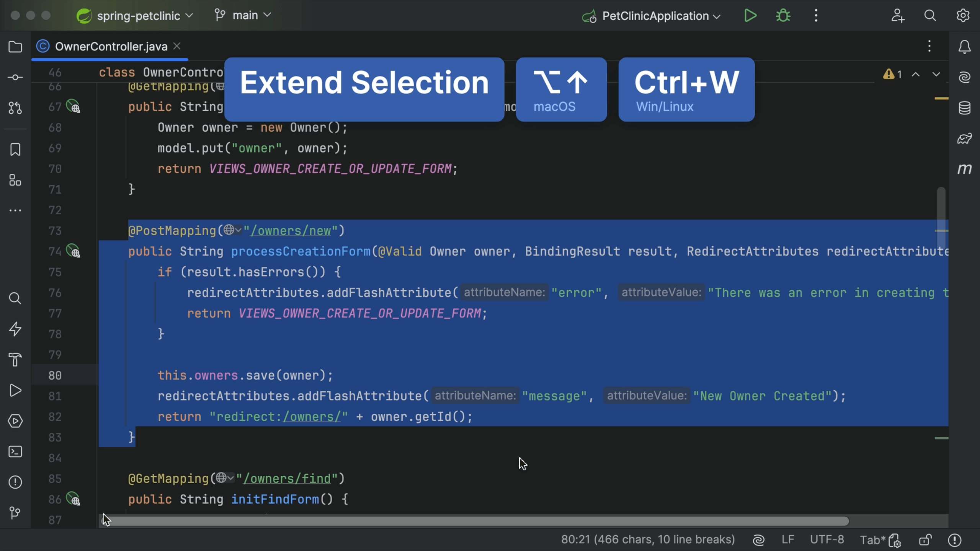Open the Database tool window
Image resolution: width=980 pixels, height=551 pixels.
click(964, 108)
